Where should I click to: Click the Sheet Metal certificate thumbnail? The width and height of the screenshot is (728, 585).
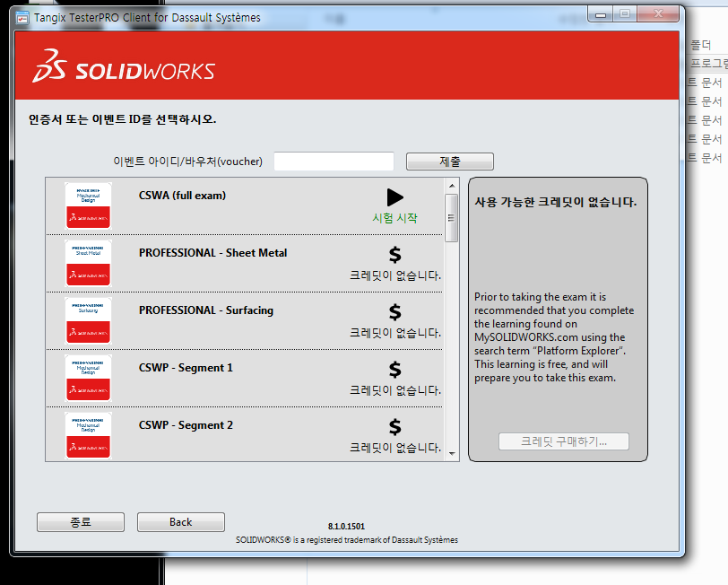tap(88, 264)
